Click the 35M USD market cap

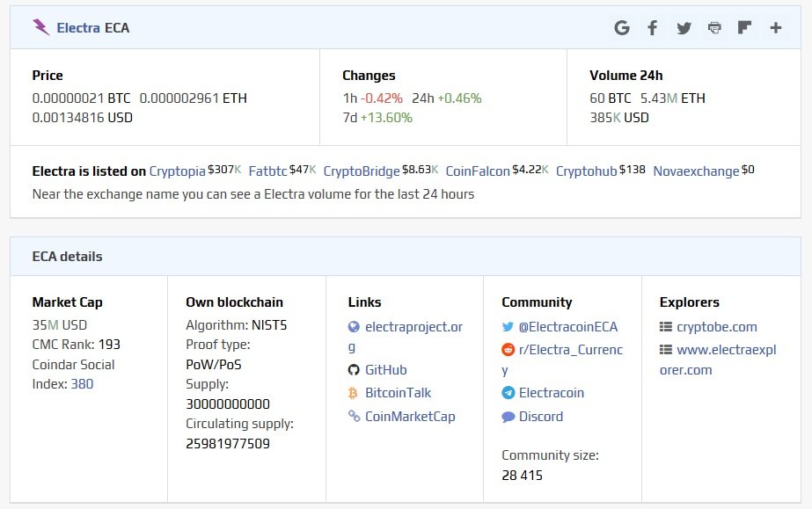point(60,325)
